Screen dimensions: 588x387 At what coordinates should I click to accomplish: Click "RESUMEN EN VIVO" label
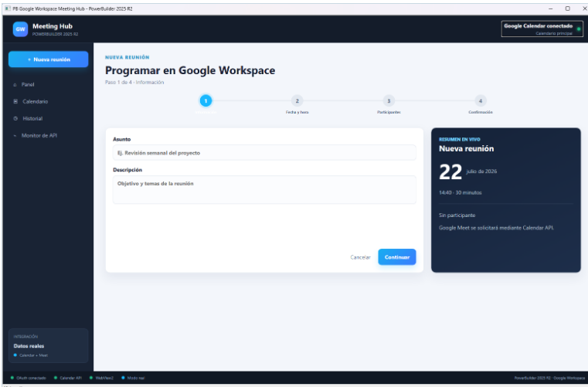460,140
